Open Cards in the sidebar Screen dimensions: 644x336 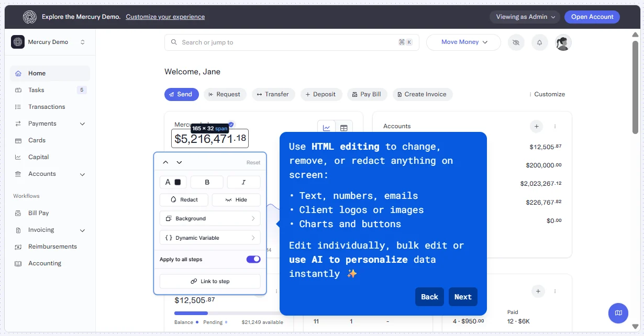pyautogui.click(x=50, y=140)
